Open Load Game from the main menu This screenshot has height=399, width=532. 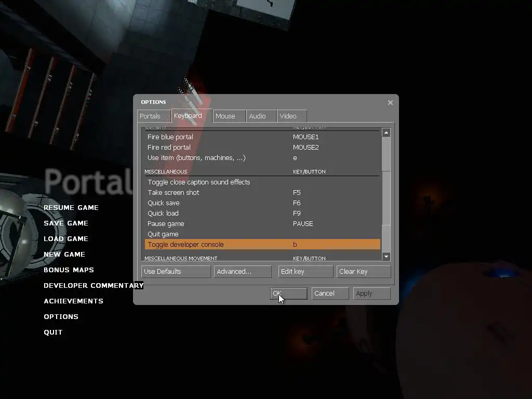coord(66,239)
